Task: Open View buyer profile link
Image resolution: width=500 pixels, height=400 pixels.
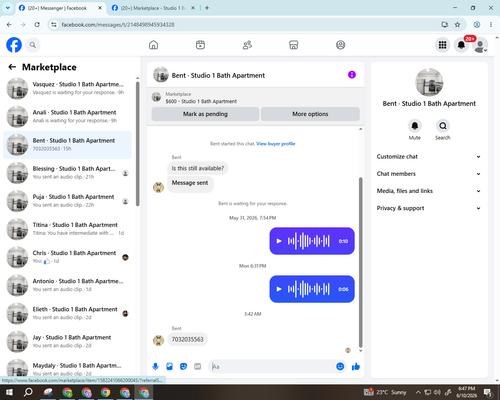Action: [276, 144]
